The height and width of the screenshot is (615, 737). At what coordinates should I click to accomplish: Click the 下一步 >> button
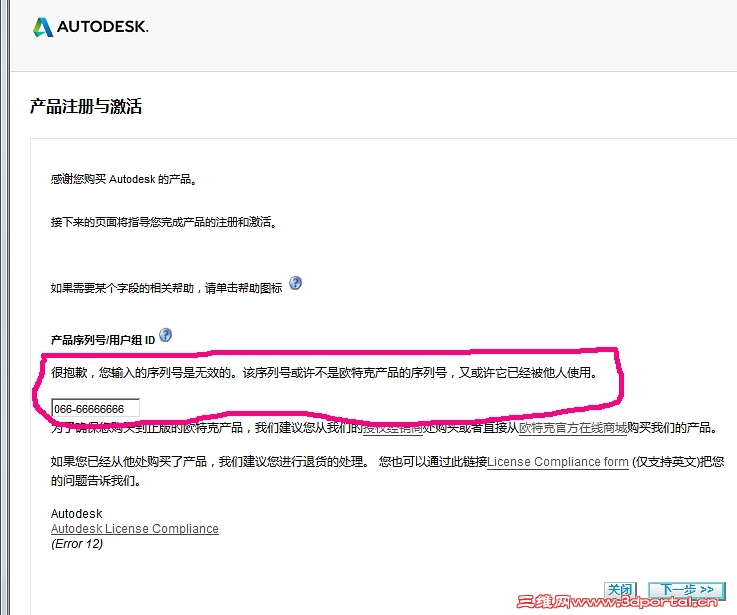point(687,589)
